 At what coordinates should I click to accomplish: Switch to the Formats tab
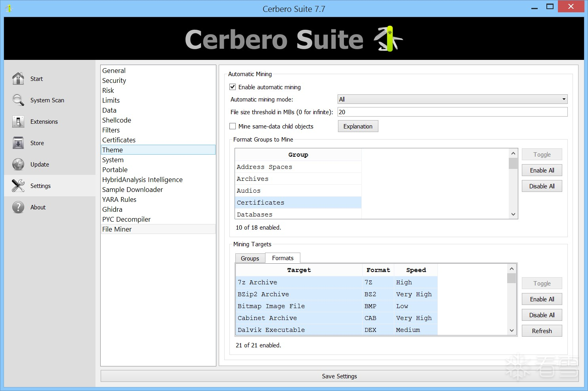click(x=283, y=258)
